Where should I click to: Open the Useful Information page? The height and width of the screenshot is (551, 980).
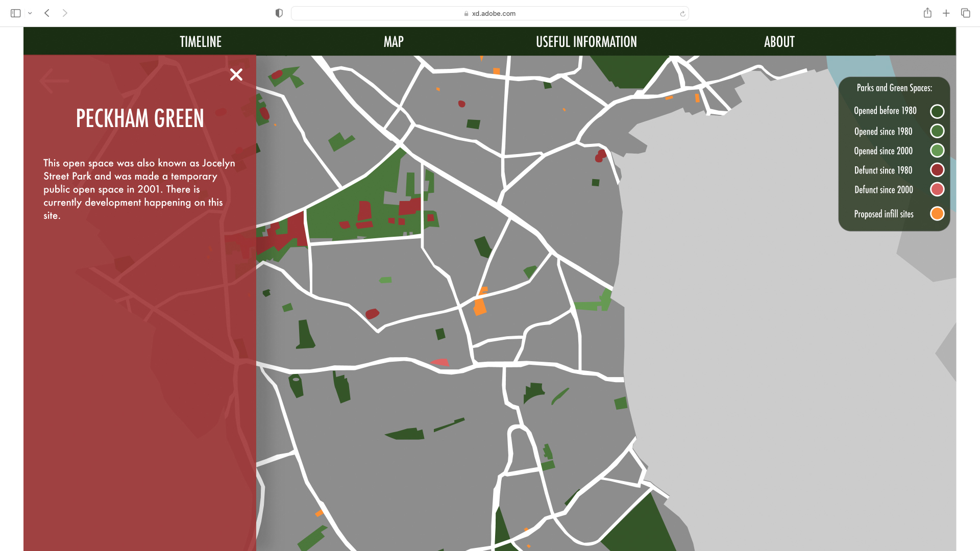tap(586, 42)
